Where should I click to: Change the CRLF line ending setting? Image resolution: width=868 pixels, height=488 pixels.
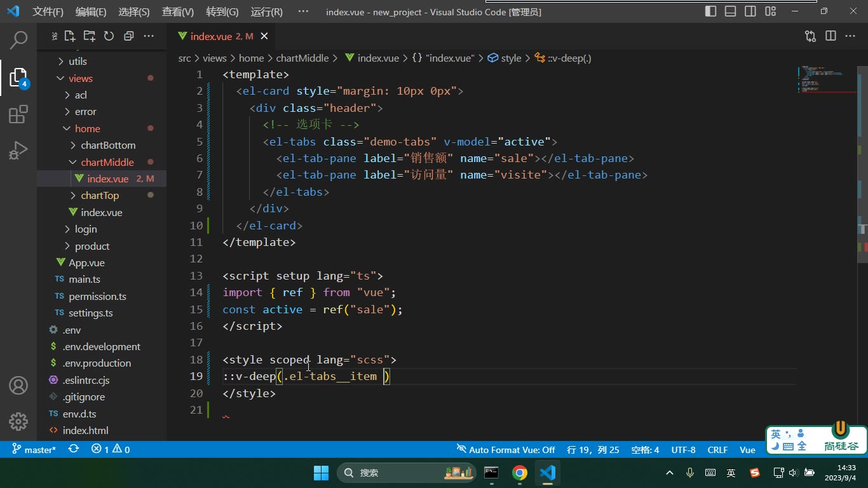pos(717,449)
